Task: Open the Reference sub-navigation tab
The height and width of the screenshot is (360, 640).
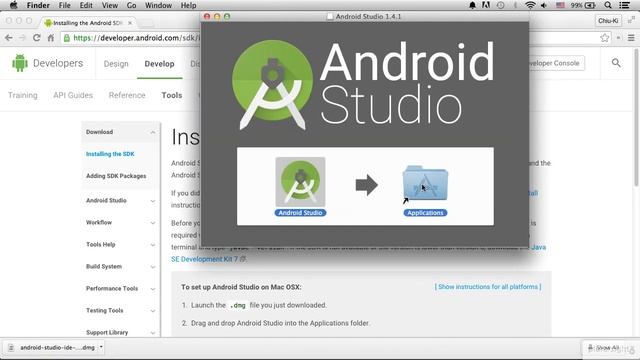Action: 127,95
